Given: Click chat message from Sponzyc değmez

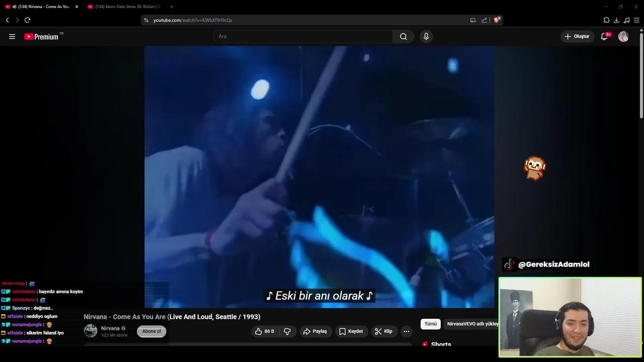Looking at the screenshot, I should tap(43, 308).
